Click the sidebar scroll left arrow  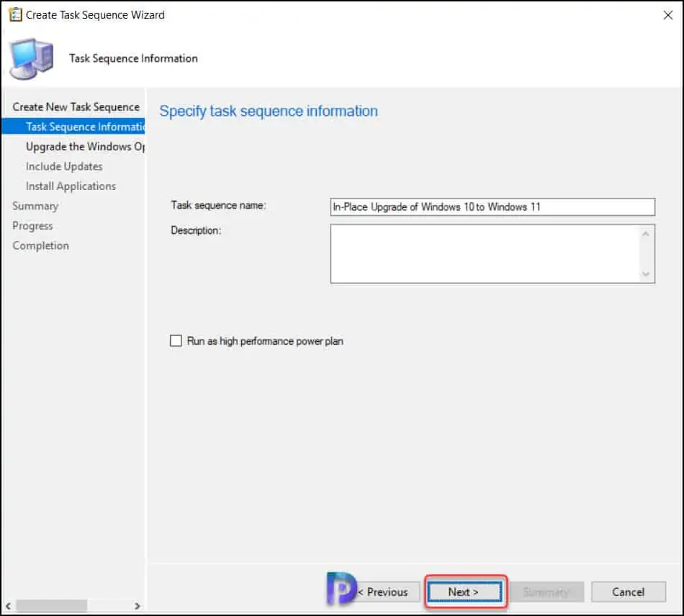[8, 606]
